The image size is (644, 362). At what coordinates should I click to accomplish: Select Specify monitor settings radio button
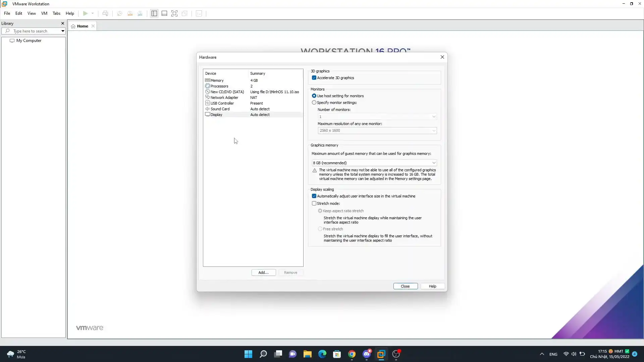click(x=314, y=103)
